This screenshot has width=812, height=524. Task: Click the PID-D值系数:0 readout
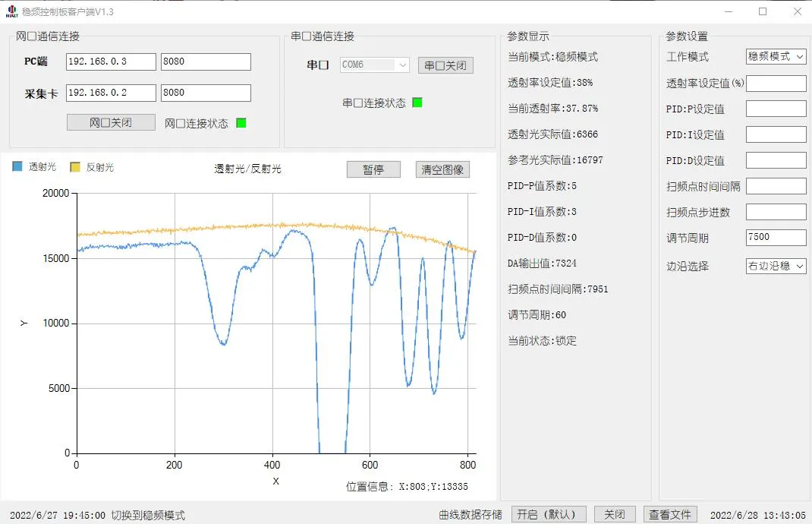tap(542, 238)
